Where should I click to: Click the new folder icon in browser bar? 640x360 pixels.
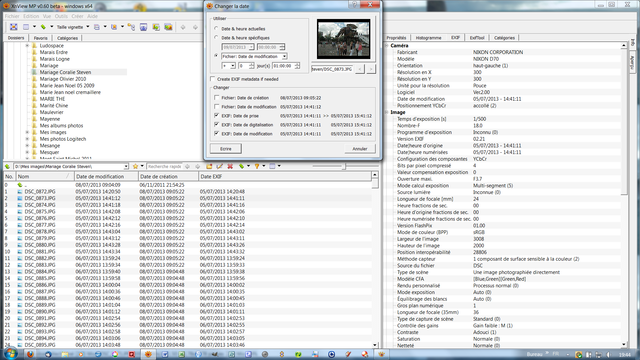209,167
